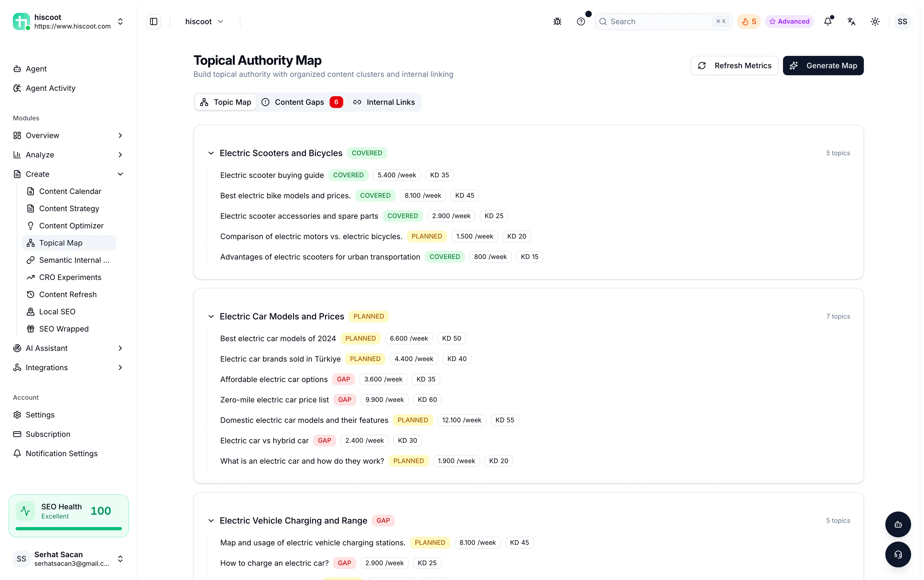Open CRO Experiments in the sidebar
This screenshot has width=924, height=580.
tap(69, 277)
